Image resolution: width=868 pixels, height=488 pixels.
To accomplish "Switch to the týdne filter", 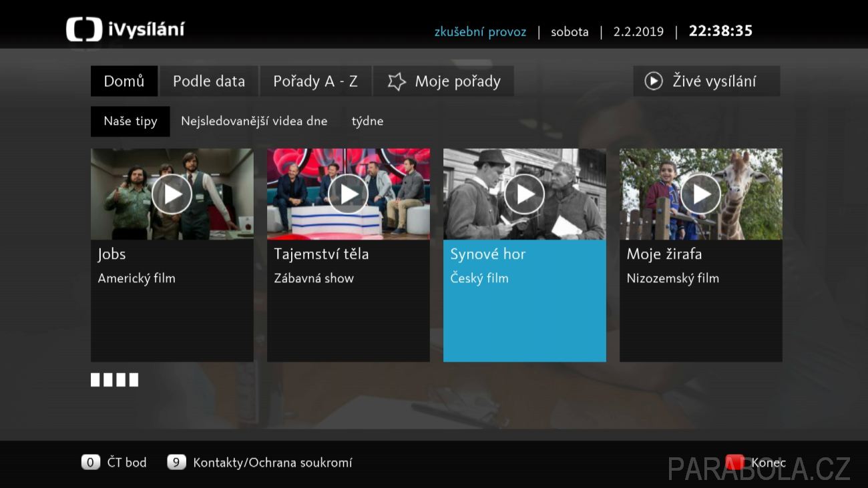I will 368,121.
